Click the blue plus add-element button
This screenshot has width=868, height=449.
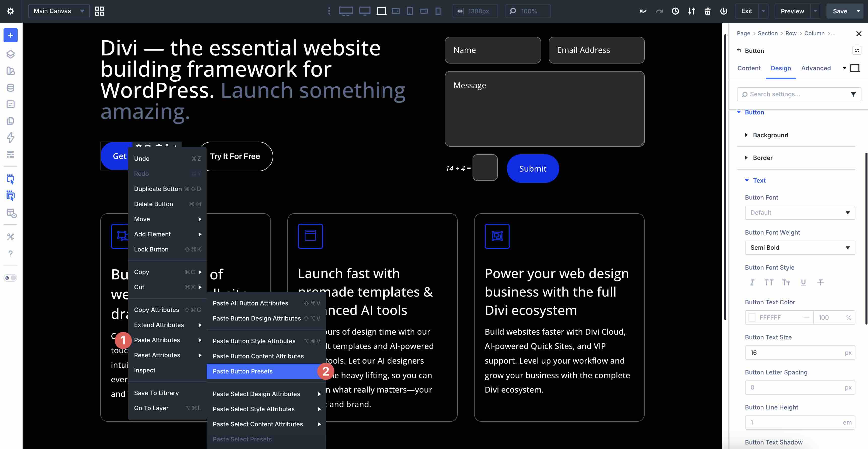(x=10, y=35)
